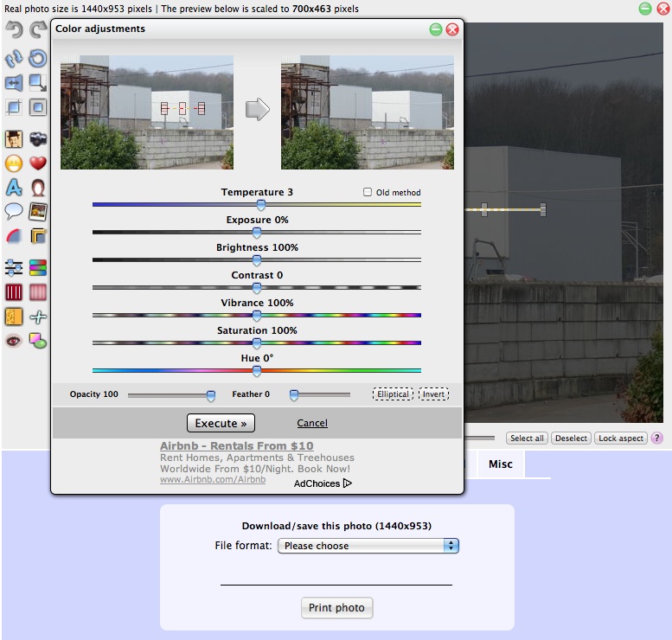The height and width of the screenshot is (640, 672).
Task: Select the crop tool
Action: pos(14,107)
